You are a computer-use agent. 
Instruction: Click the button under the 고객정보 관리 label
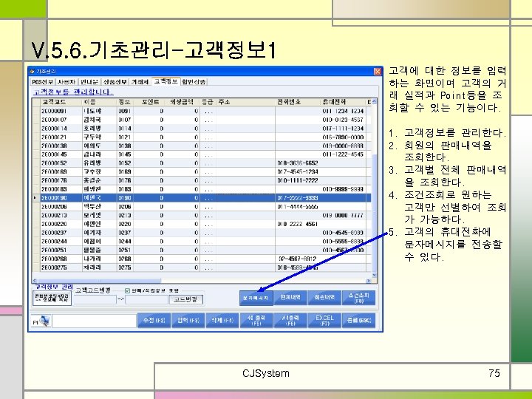tap(52, 298)
